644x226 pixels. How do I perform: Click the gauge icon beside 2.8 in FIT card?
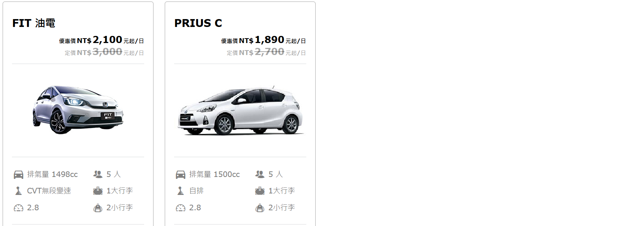pos(18,208)
